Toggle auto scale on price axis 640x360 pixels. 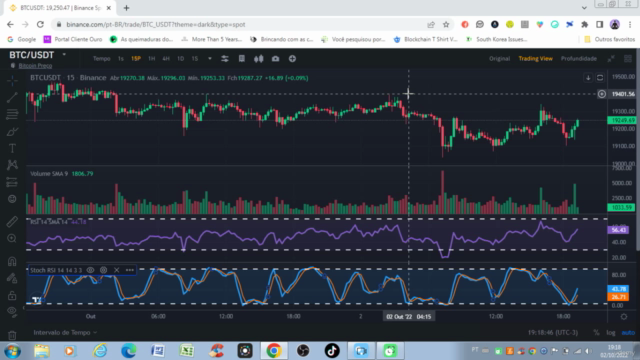pyautogui.click(x=628, y=333)
